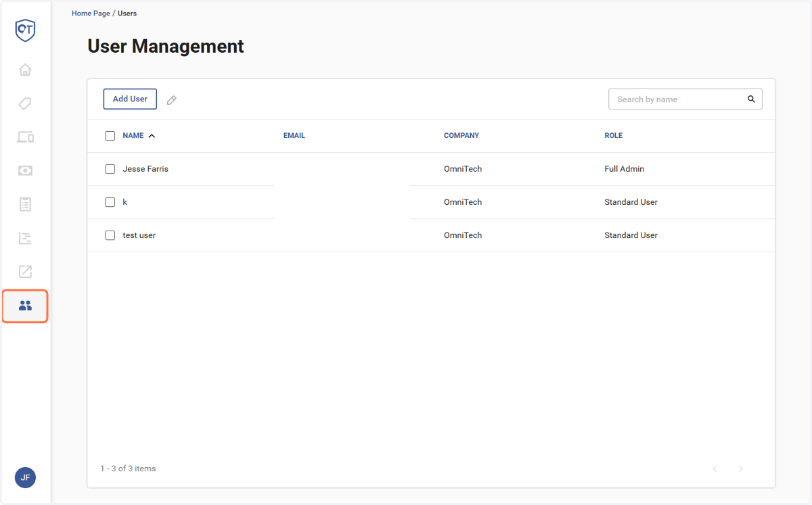This screenshot has height=505, width=812.
Task: Follow the Home Page breadcrumb link
Action: coord(91,14)
